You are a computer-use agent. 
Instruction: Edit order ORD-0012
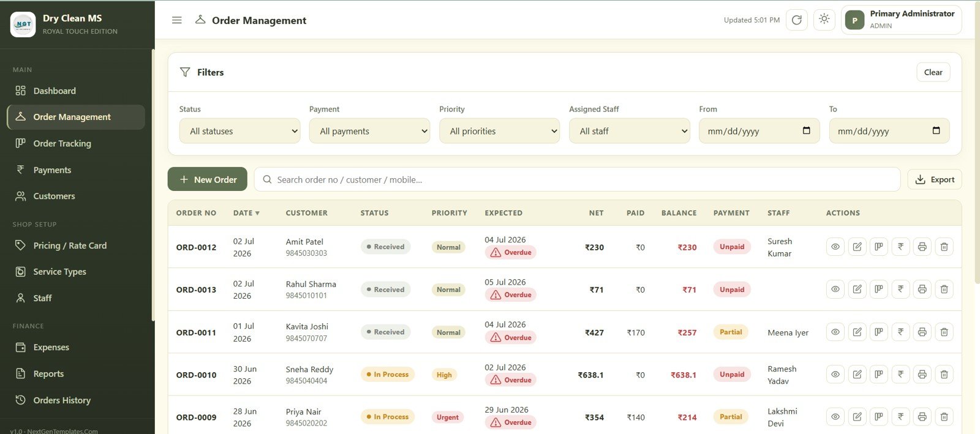(x=858, y=247)
